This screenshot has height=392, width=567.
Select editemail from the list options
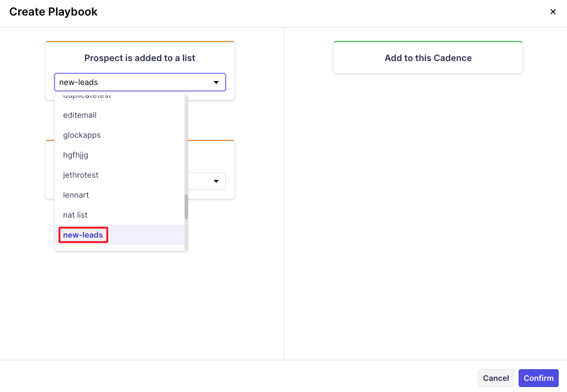coord(80,115)
